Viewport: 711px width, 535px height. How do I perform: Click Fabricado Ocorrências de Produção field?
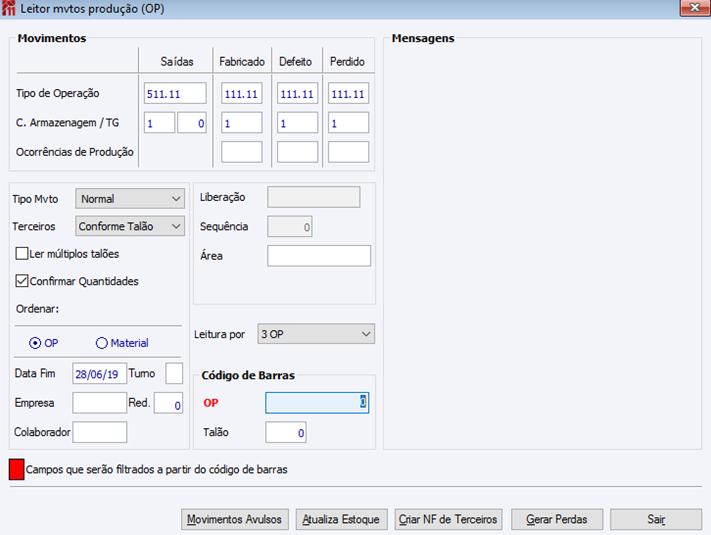(242, 152)
